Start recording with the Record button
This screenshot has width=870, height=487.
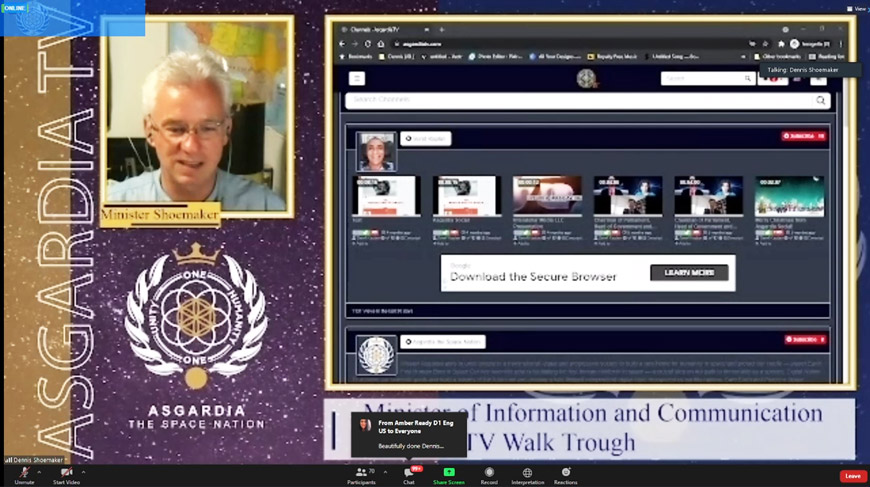[x=489, y=475]
